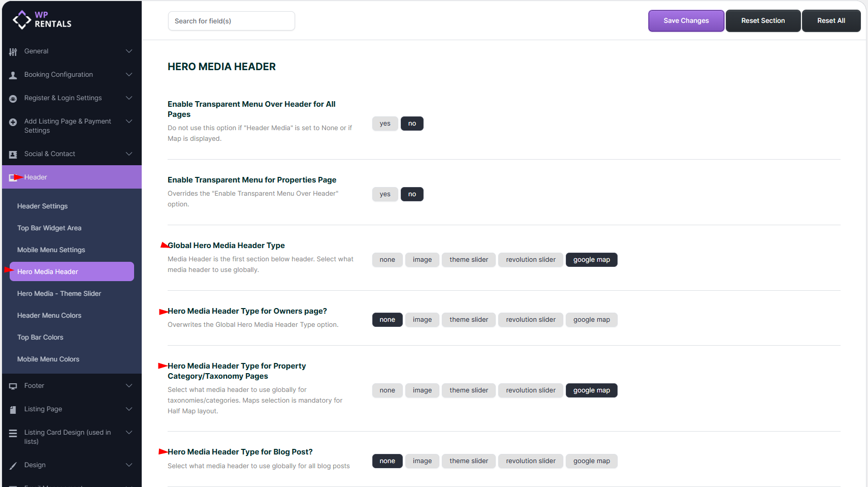This screenshot has height=487, width=868.
Task: Click the General sliders icon
Action: coord(13,52)
